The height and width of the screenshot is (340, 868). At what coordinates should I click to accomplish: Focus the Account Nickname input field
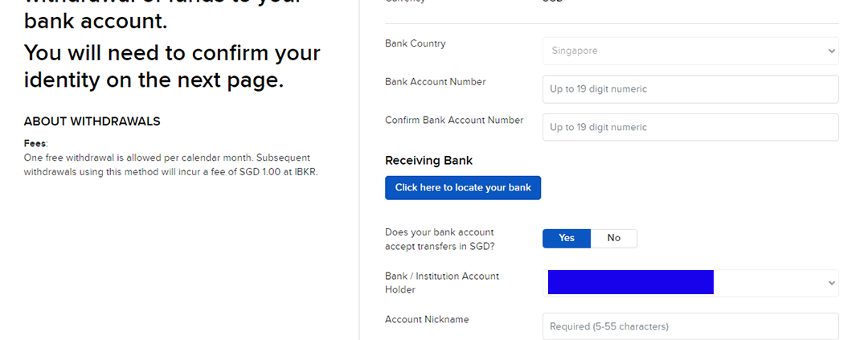point(690,326)
